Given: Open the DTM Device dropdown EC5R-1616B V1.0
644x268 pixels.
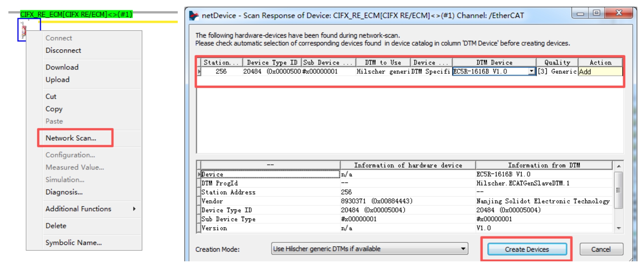Looking at the screenshot, I should pos(531,71).
